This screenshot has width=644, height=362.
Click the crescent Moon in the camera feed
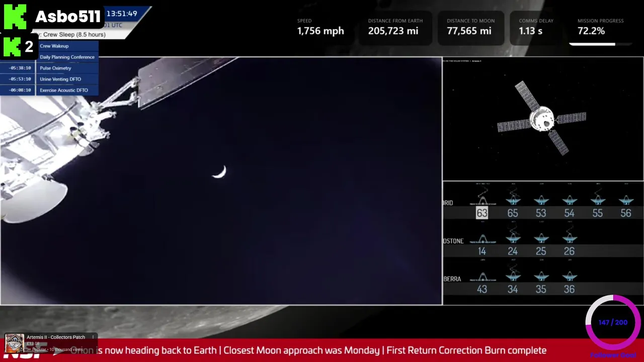pos(220,172)
